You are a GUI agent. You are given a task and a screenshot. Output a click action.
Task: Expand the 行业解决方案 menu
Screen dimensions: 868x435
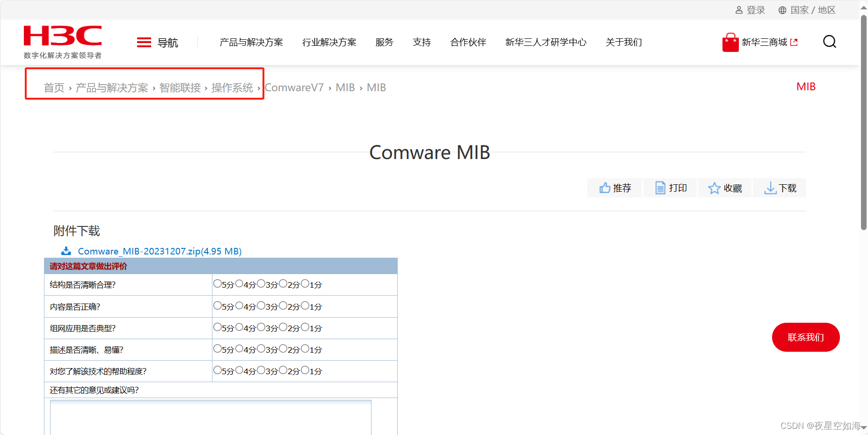[x=329, y=43]
